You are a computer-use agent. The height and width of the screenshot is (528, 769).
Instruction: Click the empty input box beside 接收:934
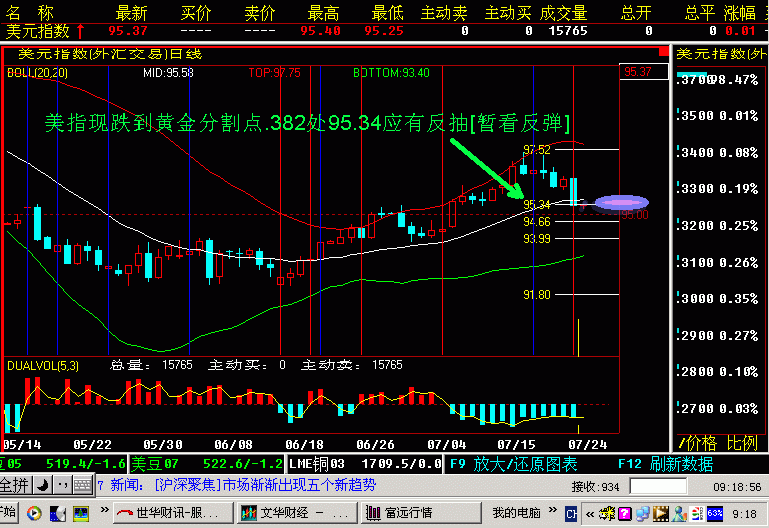[x=658, y=486]
